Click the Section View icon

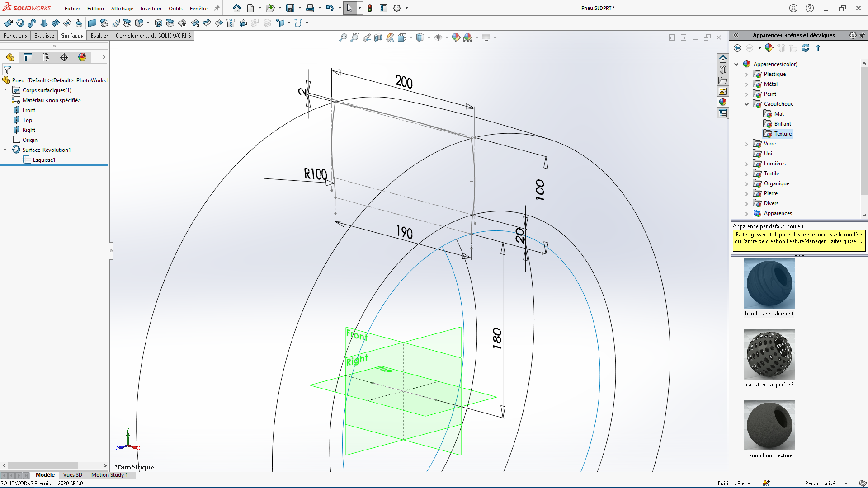378,38
